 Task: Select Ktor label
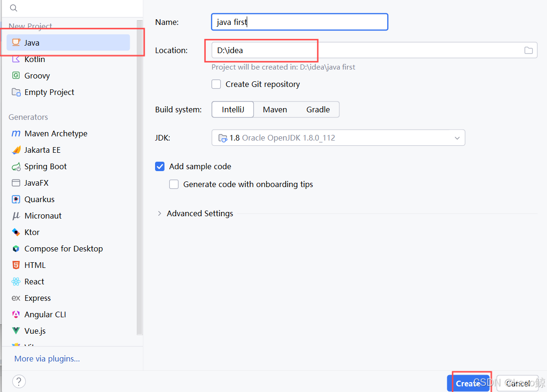coord(32,232)
